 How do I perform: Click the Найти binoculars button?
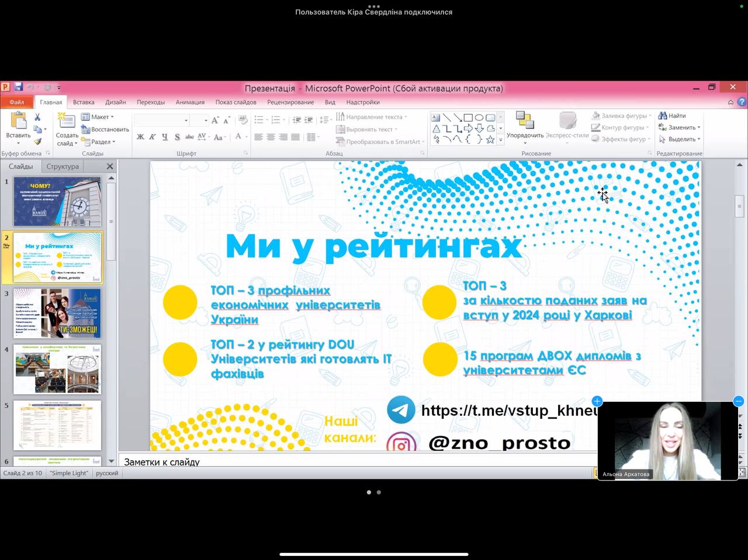click(x=672, y=116)
